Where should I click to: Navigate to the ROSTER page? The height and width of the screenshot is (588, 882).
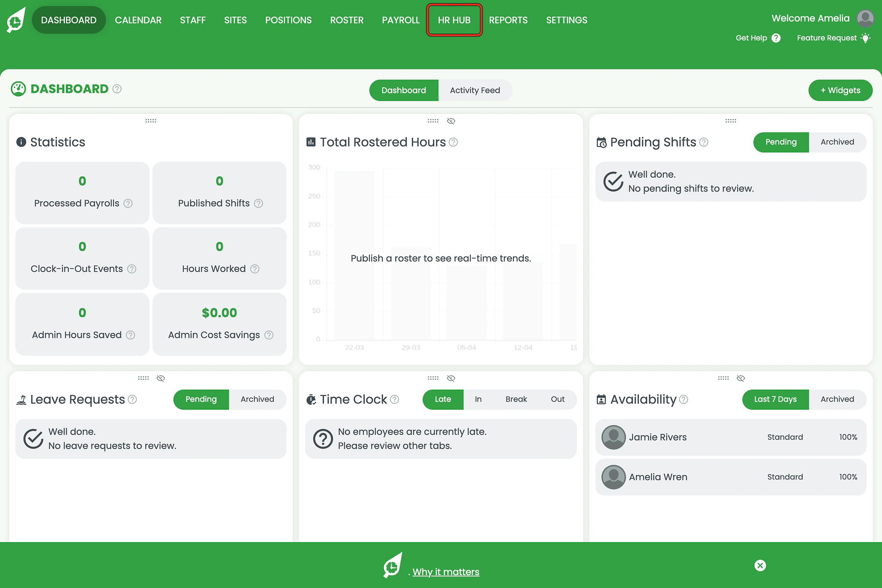347,20
